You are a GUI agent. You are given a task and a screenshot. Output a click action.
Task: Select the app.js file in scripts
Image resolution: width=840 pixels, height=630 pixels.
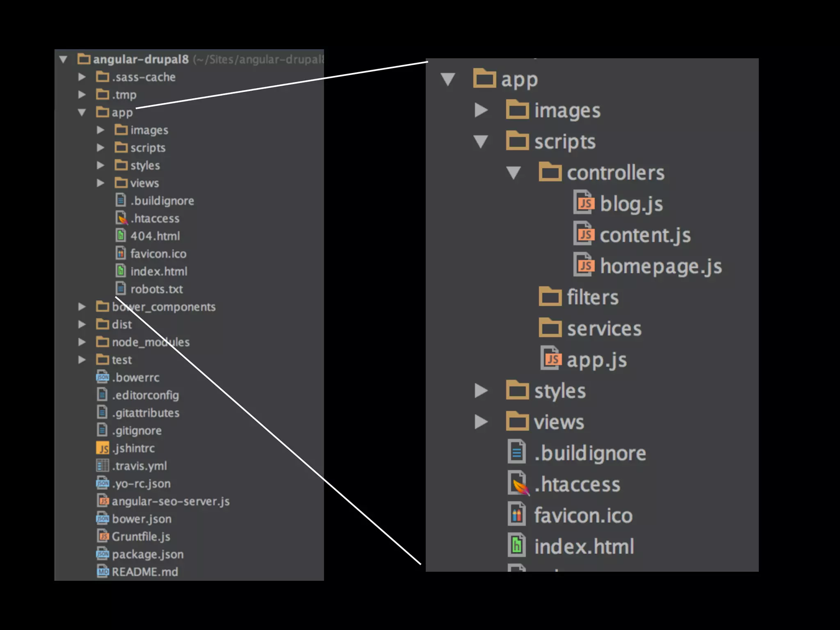point(596,360)
